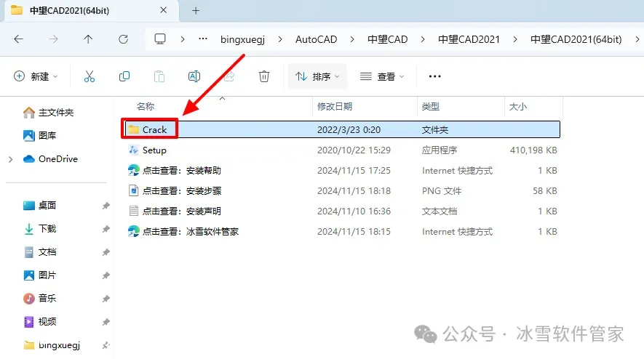Navigate to 中望CAD breadcrumb segment

pyautogui.click(x=387, y=39)
